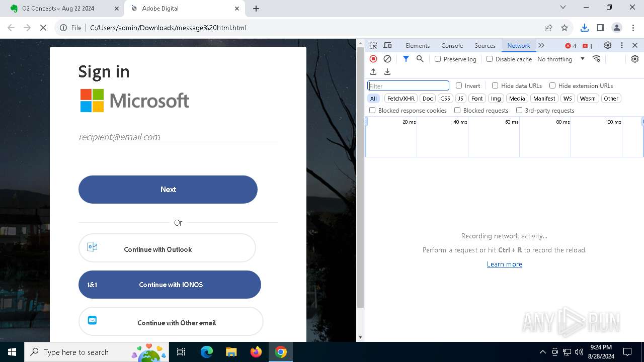
Task: Switch to the O2 Concepts browser tab
Action: (x=62, y=9)
